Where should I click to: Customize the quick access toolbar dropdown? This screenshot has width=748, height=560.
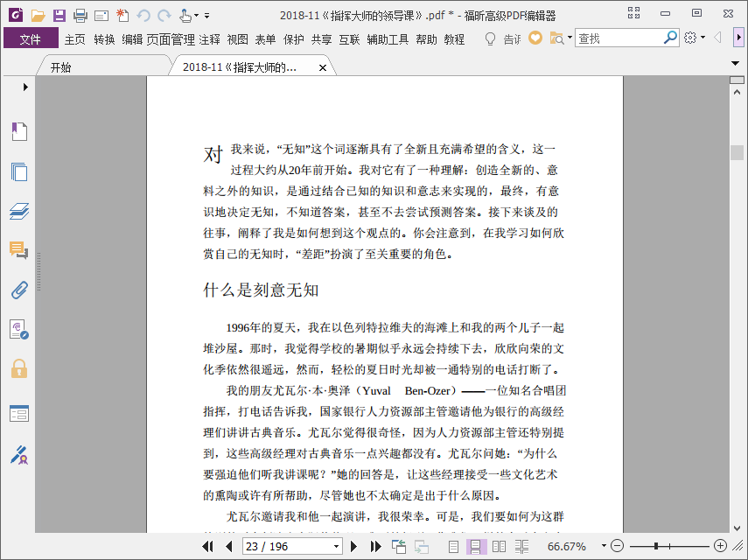pyautogui.click(x=207, y=16)
